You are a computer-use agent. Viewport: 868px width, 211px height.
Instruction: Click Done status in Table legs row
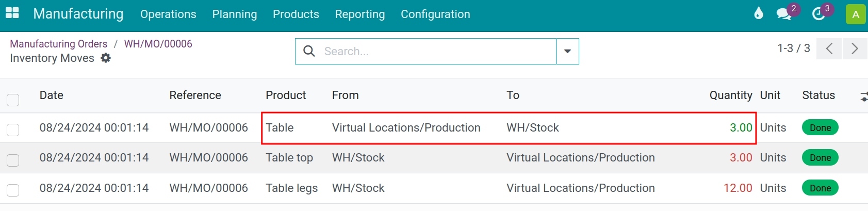coord(820,188)
